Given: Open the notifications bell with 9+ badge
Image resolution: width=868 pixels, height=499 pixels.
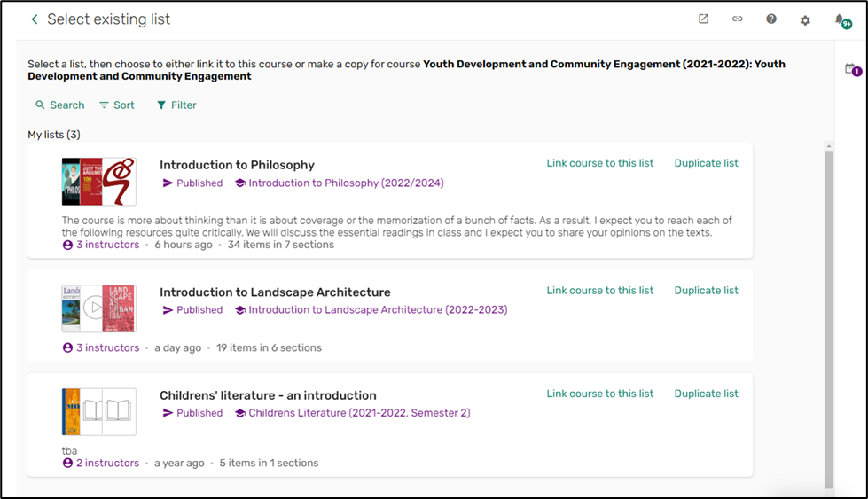Looking at the screenshot, I should pyautogui.click(x=842, y=21).
